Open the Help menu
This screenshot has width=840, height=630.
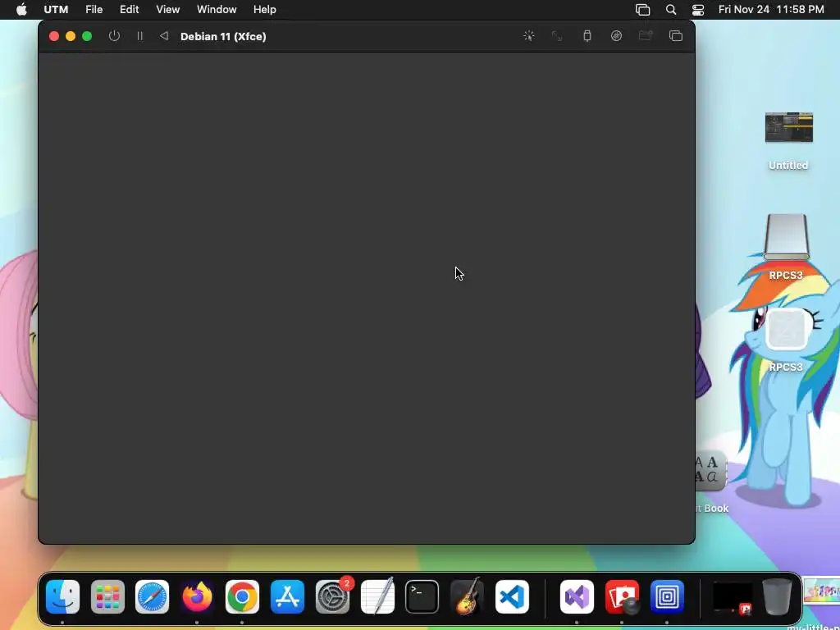[265, 9]
